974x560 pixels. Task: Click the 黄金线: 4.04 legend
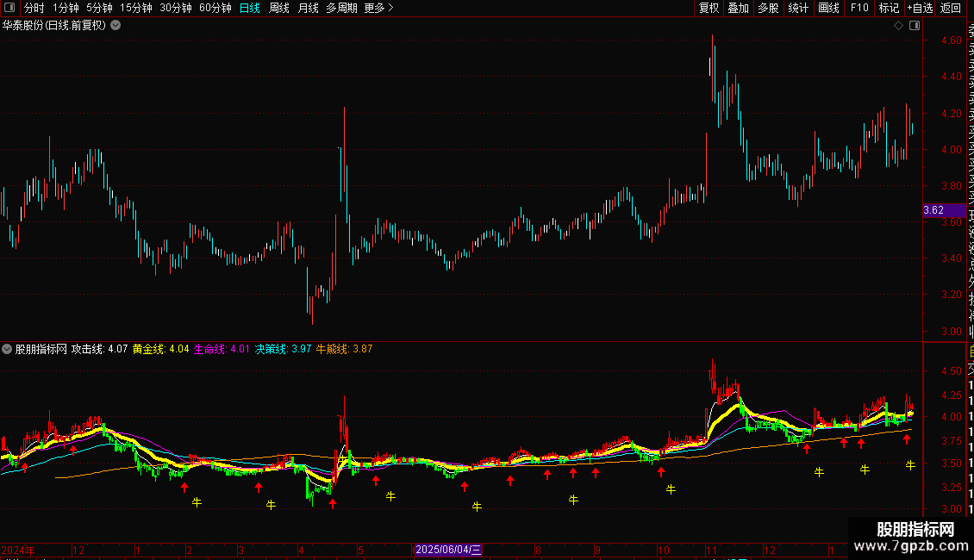click(x=161, y=349)
